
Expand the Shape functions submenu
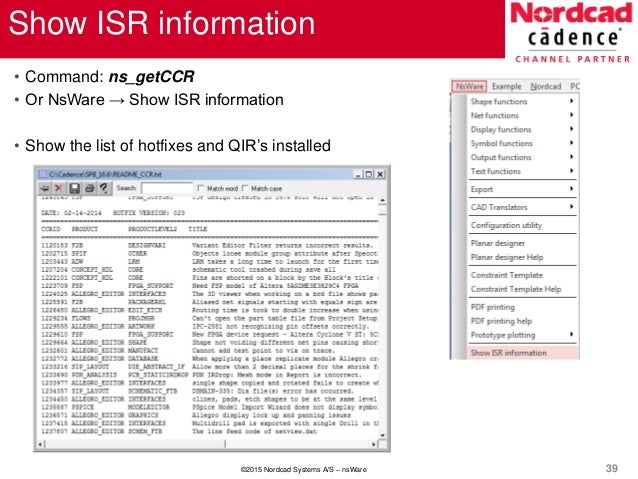pyautogui.click(x=523, y=101)
